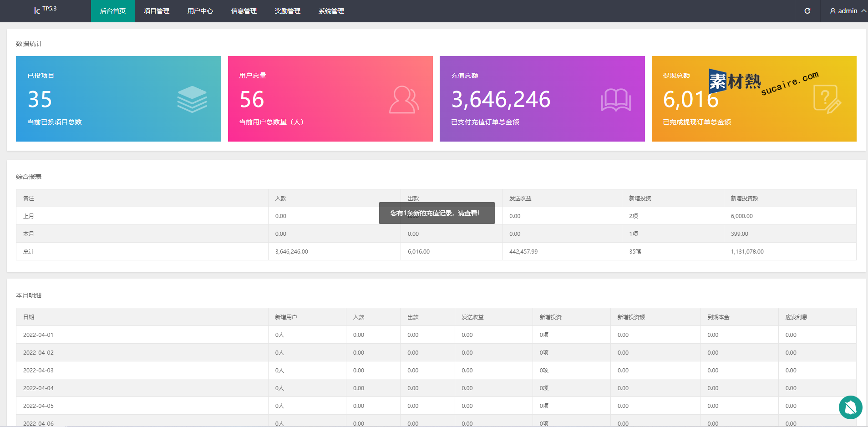Click the 综合报表 section heading
Image resolution: width=868 pixels, height=427 pixels.
coord(29,177)
